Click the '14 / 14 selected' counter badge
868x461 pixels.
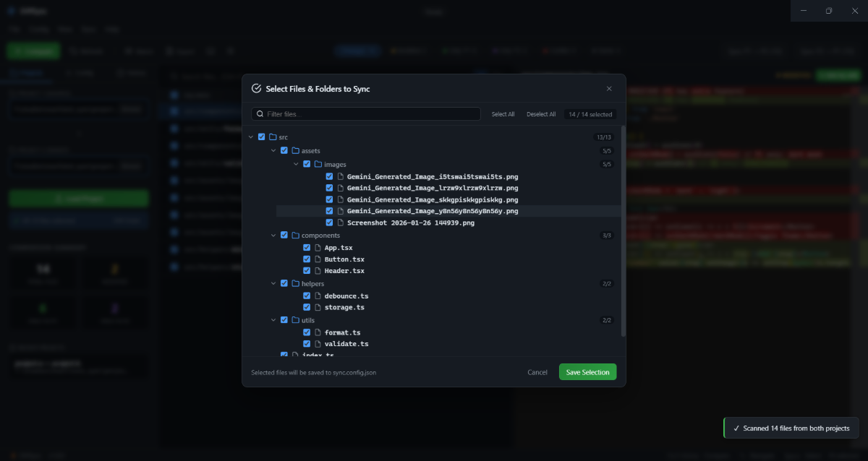[590, 114]
